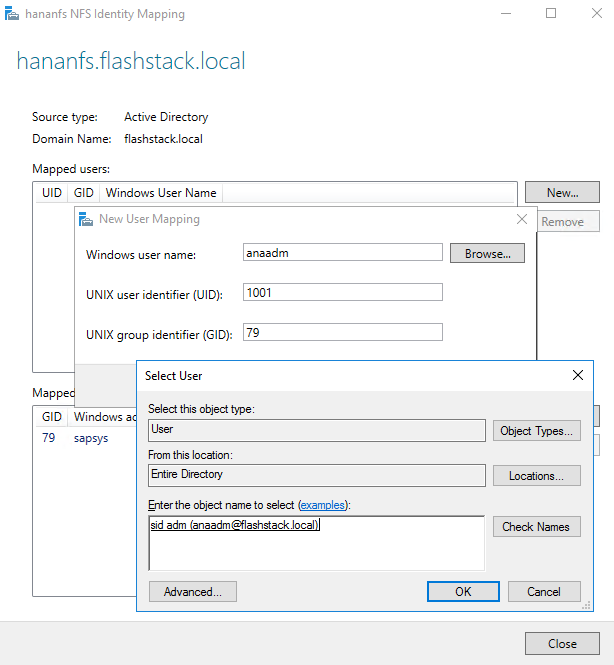Screen dimensions: 614x665
Task: Click the Check Names button
Action: [536, 527]
